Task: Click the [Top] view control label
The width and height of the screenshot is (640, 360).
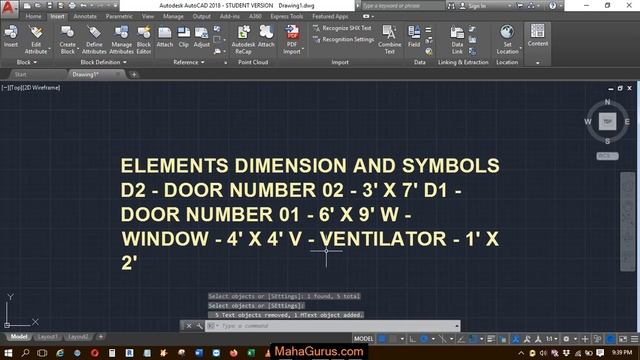Action: click(x=15, y=87)
